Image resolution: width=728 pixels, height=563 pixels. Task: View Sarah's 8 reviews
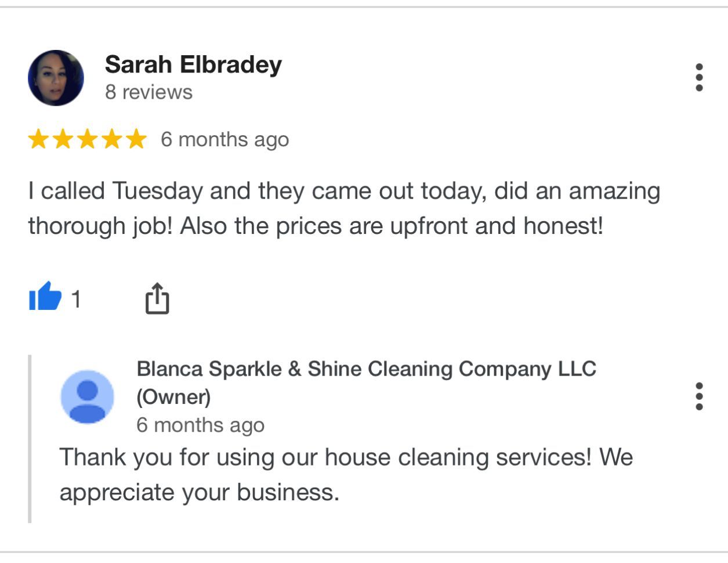point(149,92)
